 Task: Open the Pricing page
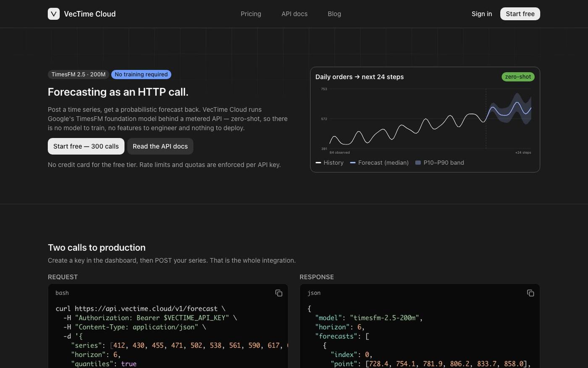pyautogui.click(x=251, y=14)
